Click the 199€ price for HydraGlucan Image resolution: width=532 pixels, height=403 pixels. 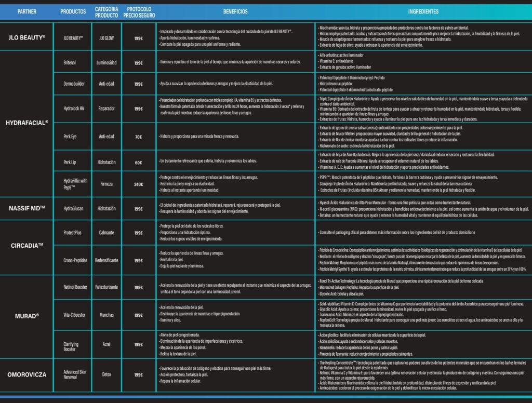pyautogui.click(x=138, y=209)
